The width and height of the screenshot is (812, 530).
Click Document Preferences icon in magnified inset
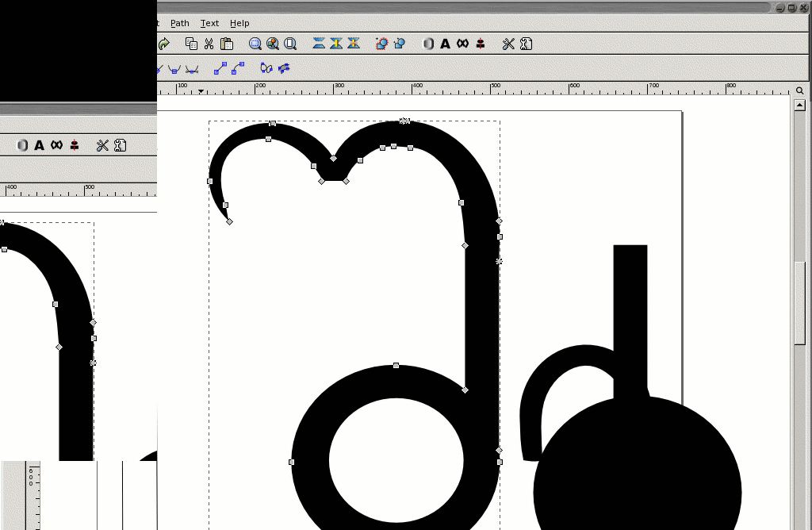[x=121, y=145]
